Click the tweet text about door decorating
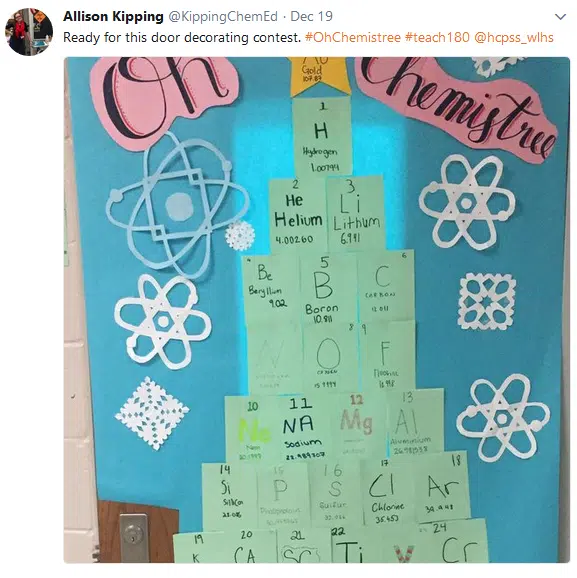Screen dimensions: 577x578 (x=182, y=38)
